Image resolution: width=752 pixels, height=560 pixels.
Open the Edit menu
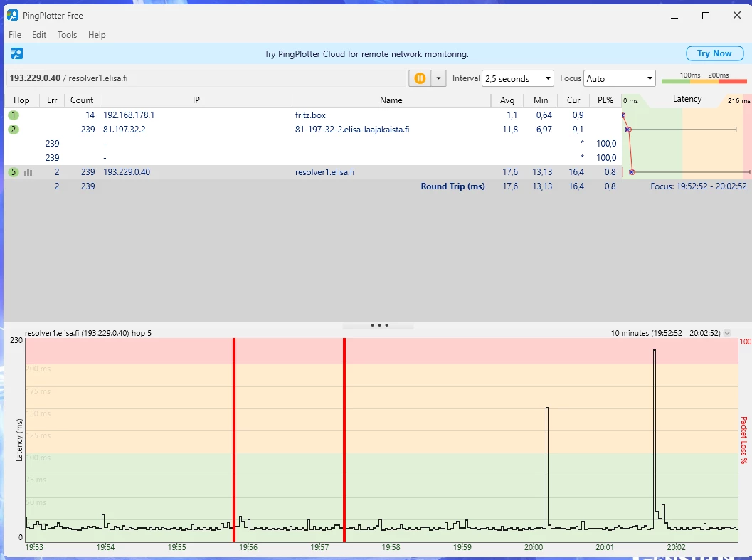click(x=39, y=35)
